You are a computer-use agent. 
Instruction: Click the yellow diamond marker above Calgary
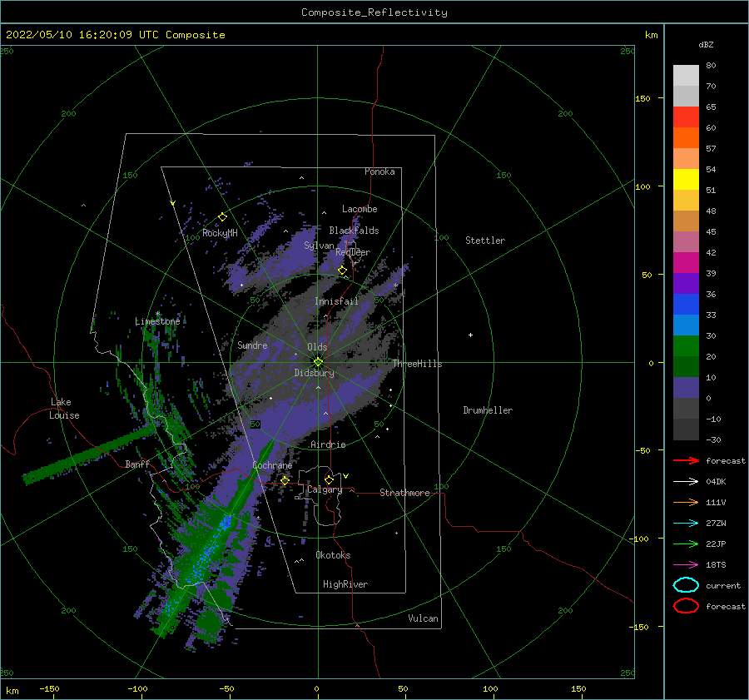[x=329, y=479]
